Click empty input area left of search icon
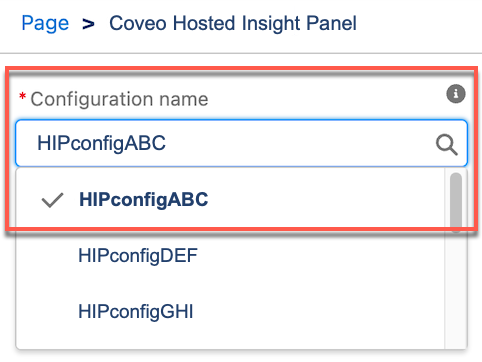This screenshot has width=482, height=362. click(x=300, y=144)
